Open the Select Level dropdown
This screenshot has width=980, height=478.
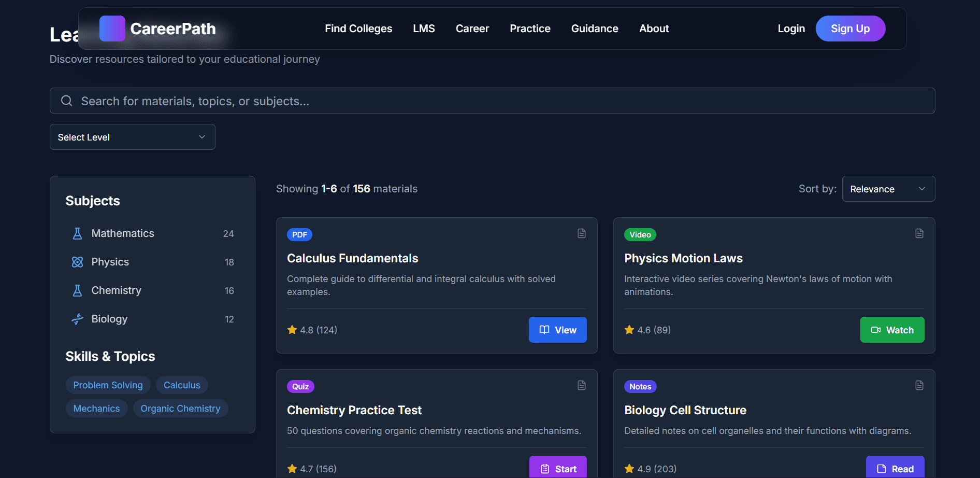(132, 137)
